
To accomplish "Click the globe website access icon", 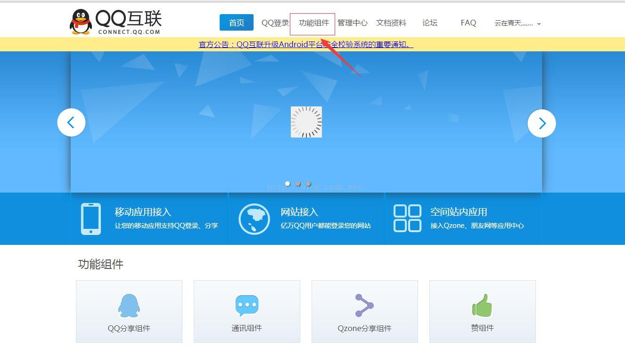I will [x=254, y=218].
